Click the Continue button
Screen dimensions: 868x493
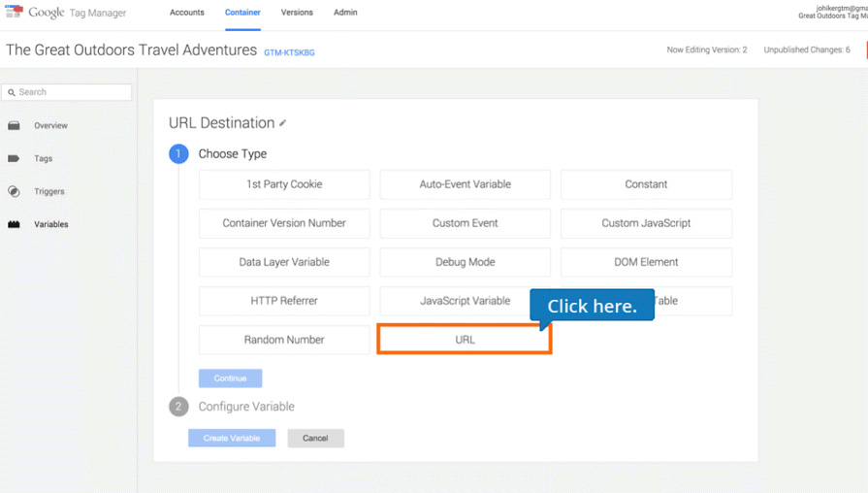click(230, 378)
